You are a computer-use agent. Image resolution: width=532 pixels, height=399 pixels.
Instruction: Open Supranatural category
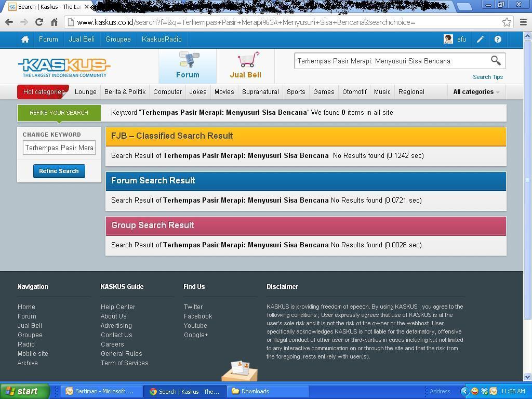[x=261, y=92]
